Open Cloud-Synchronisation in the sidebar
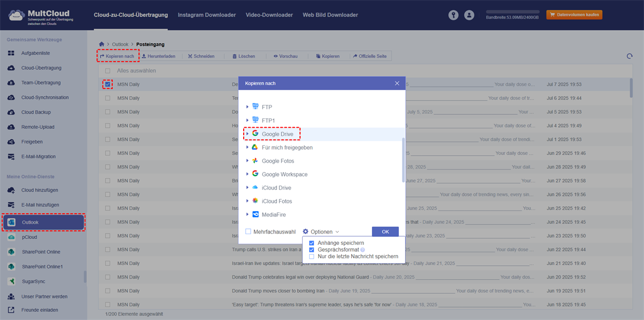644x320 pixels. coord(45,98)
